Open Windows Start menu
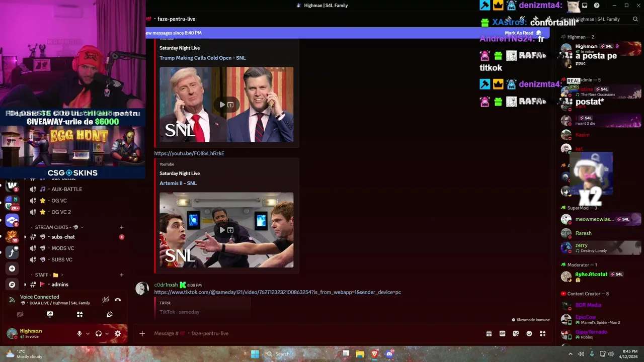This screenshot has width=644, height=362. coord(255,354)
